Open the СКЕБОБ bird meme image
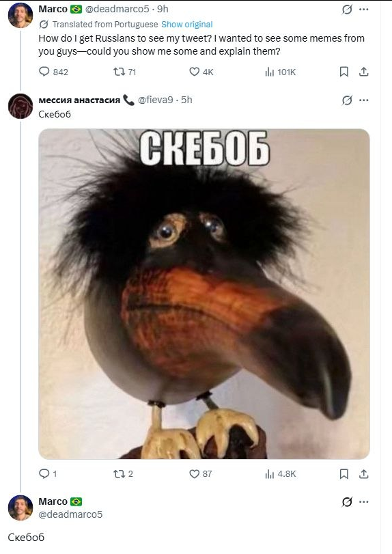The height and width of the screenshot is (554, 392). coord(204,294)
